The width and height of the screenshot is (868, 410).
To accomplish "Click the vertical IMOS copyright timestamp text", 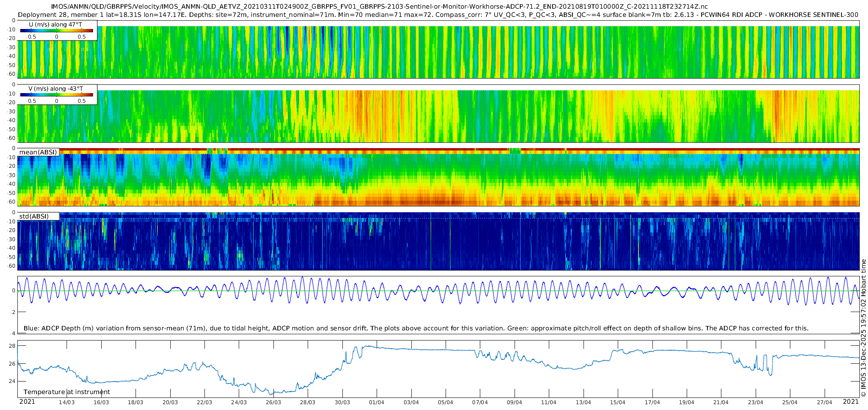I will click(x=863, y=328).
